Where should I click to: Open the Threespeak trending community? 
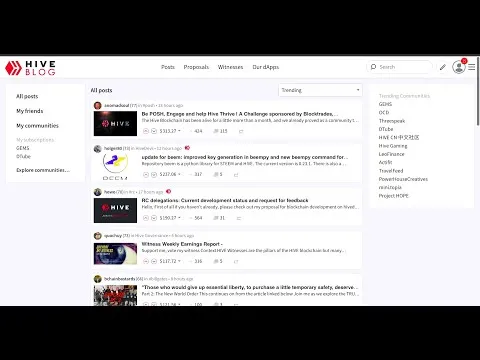tap(392, 121)
